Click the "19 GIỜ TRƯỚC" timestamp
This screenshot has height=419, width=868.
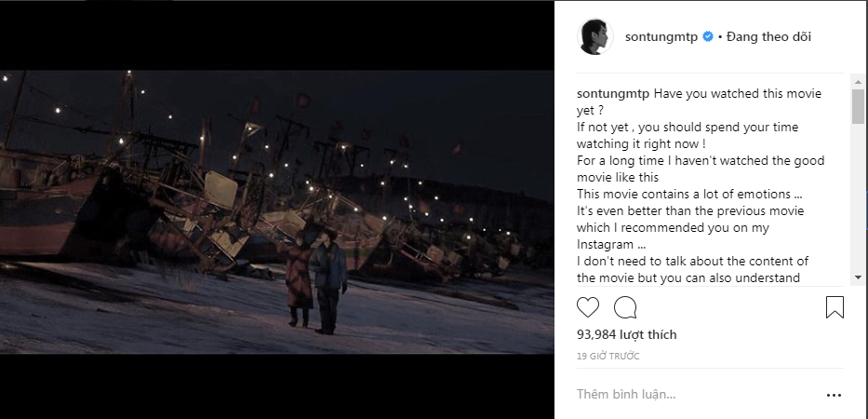pyautogui.click(x=607, y=356)
